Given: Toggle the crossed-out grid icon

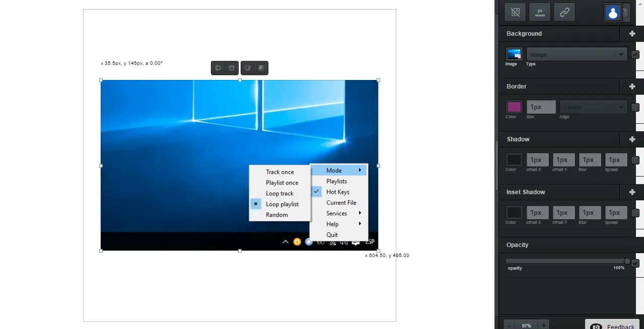Looking at the screenshot, I should point(515,12).
